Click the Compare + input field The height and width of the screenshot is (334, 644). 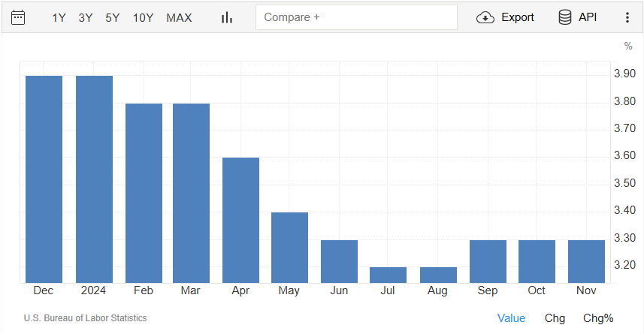click(356, 17)
